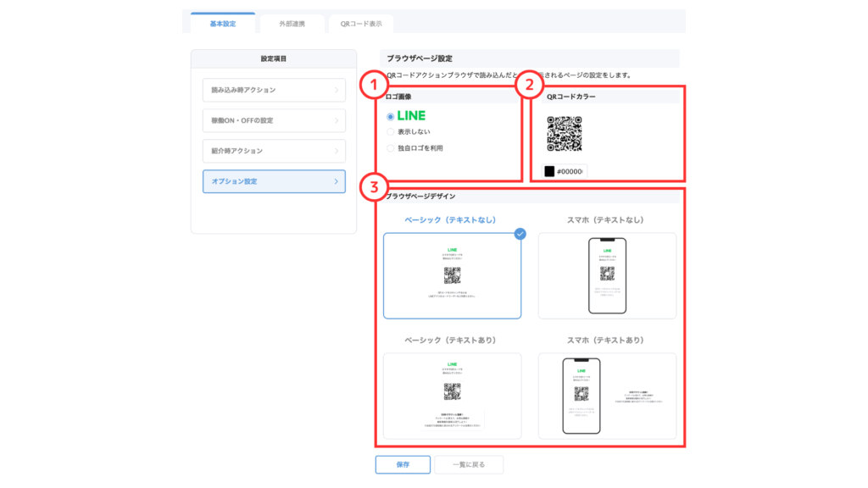Open the 紹介時アクション settings item
The image size is (868, 488).
tap(274, 151)
